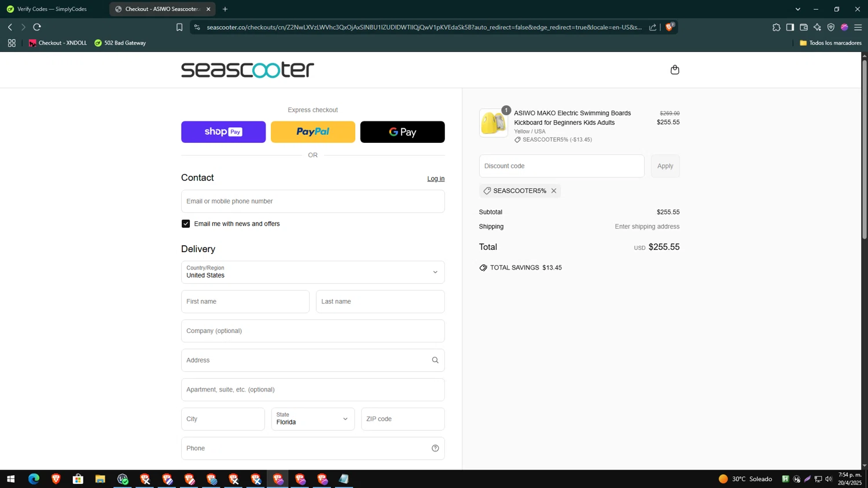Uncheck Email me with news and offers
Viewport: 868px width, 488px height.
click(186, 224)
